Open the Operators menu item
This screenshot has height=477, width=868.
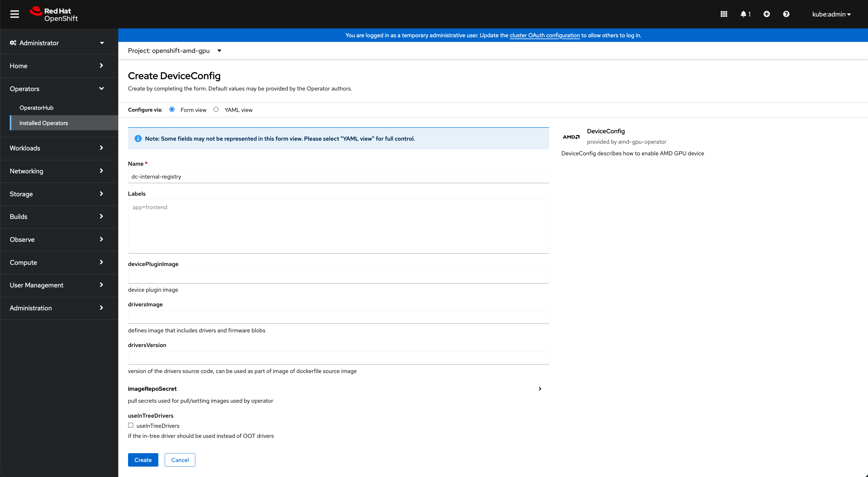tap(57, 88)
